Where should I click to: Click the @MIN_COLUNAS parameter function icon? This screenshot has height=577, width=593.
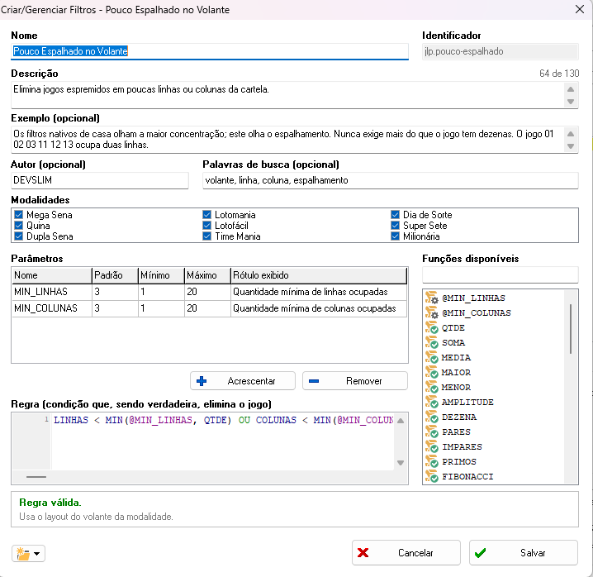coord(432,313)
